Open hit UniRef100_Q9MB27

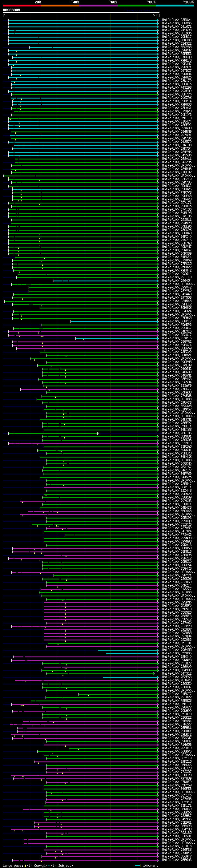pos(177,37)
